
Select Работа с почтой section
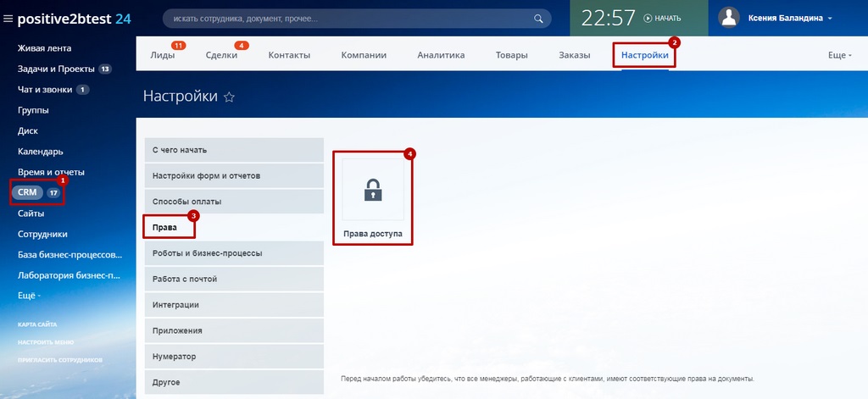[x=234, y=279]
